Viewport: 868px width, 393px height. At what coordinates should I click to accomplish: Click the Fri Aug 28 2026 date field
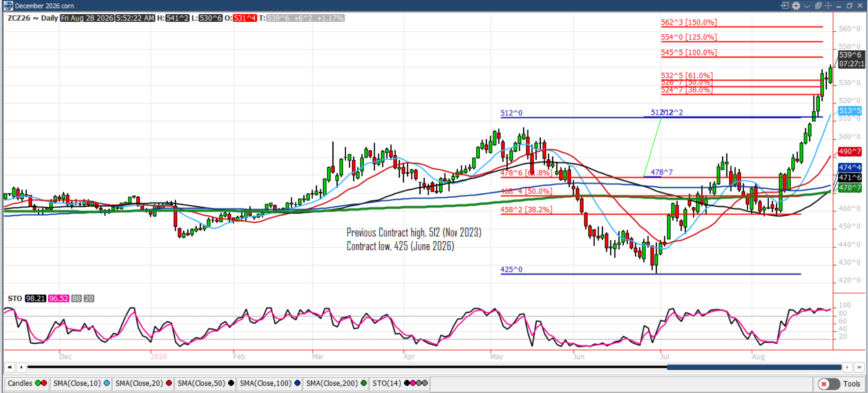(x=87, y=18)
